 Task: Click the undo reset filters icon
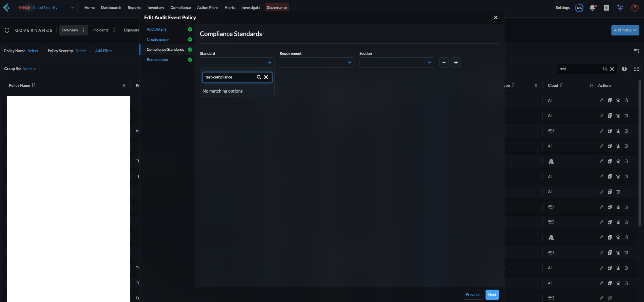637,51
